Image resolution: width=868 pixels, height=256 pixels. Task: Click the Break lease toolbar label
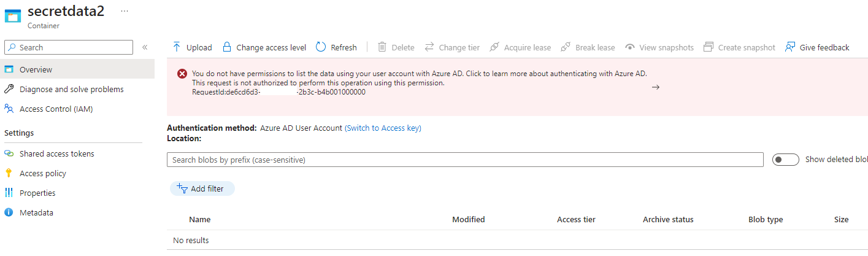point(595,47)
